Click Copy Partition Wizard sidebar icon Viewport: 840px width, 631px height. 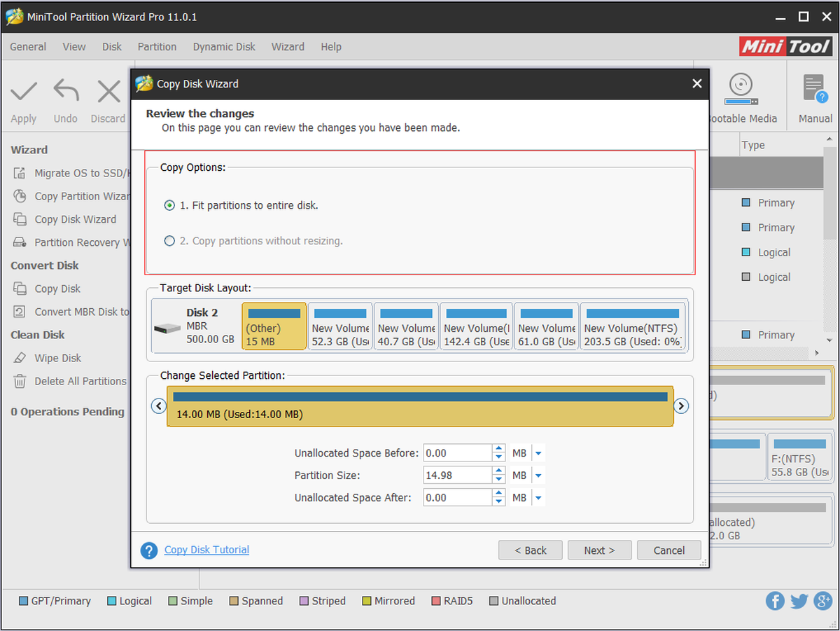pos(21,196)
